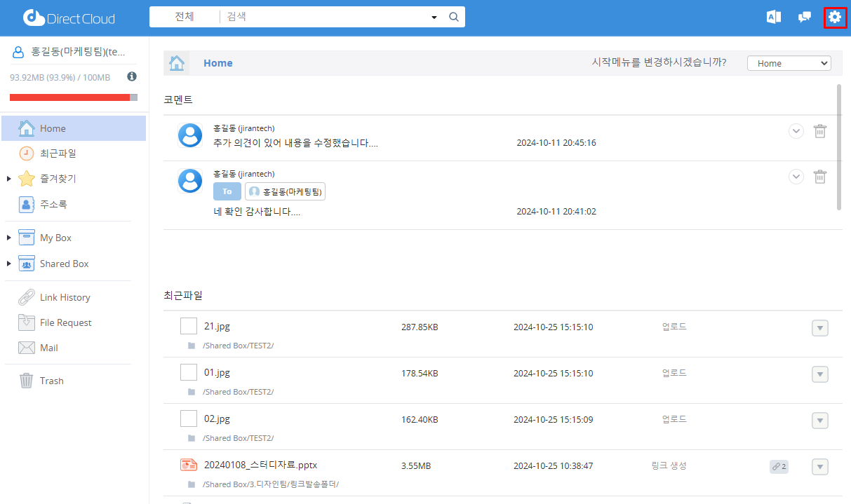Click the language translation icon in header
The width and height of the screenshot is (851, 504).
point(774,18)
